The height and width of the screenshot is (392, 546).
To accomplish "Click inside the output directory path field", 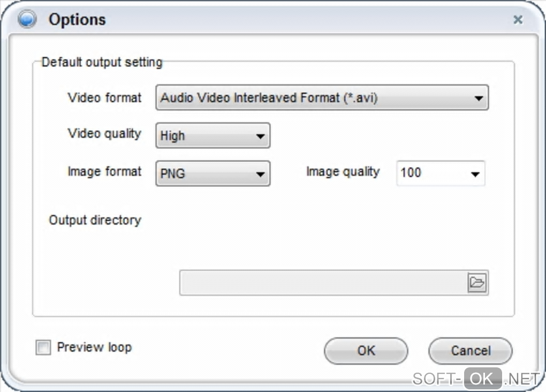I will click(323, 283).
